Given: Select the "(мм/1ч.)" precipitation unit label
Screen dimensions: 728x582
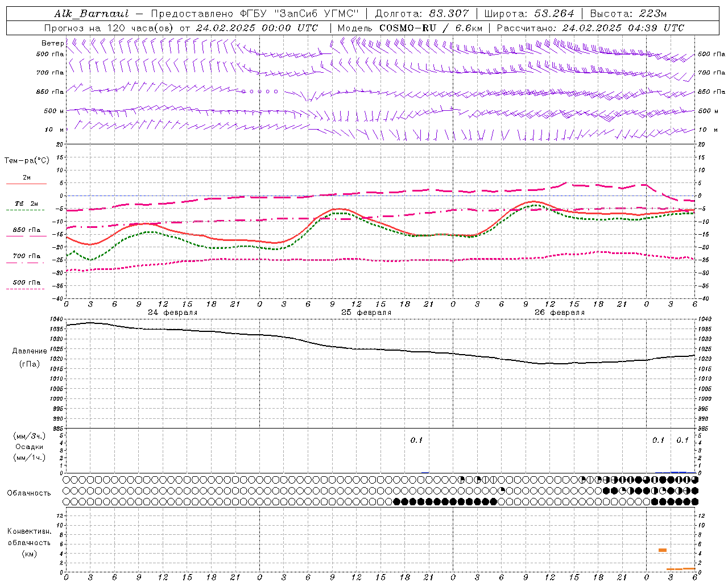Looking at the screenshot, I should click(30, 458).
